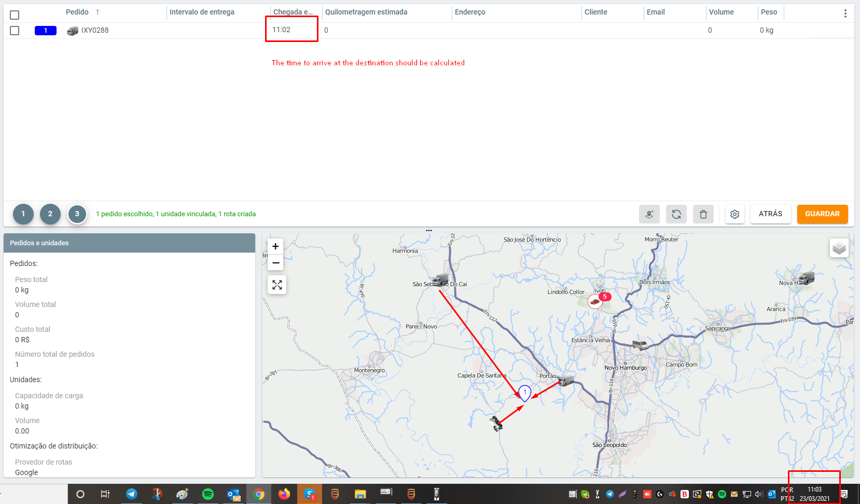Screen dimensions: 860x504
Task: Tick the checkbox for IXY0288 row
Action: pyautogui.click(x=15, y=31)
